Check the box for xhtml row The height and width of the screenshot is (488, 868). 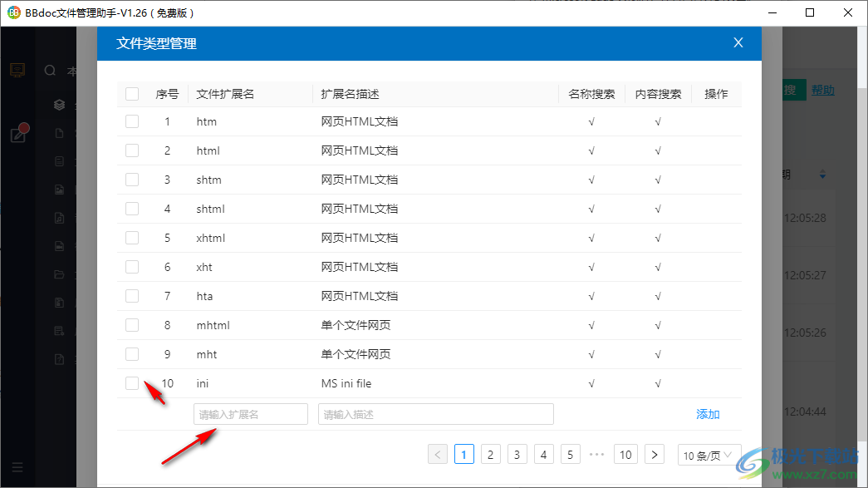click(132, 238)
